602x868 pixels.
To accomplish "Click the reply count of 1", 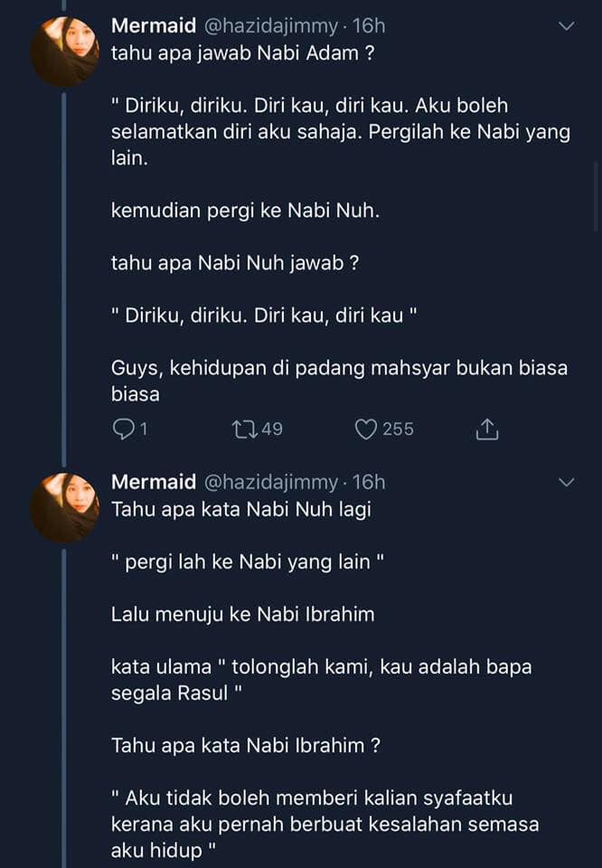I will [x=144, y=429].
